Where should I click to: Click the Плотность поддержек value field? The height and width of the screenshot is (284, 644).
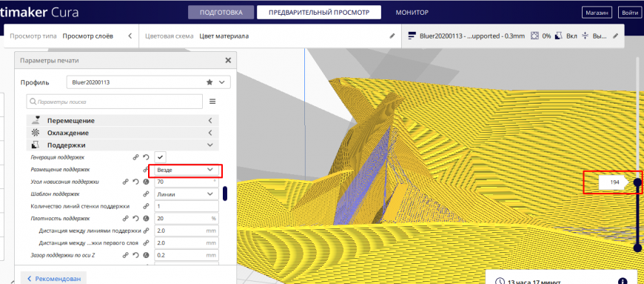187,218
